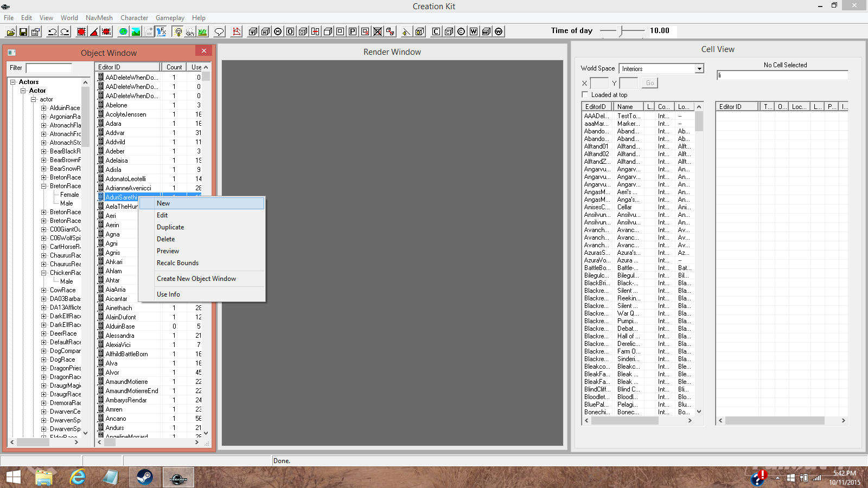The width and height of the screenshot is (868, 488).
Task: Toggle the Snap to Angle toolbar icon
Action: pos(94,31)
